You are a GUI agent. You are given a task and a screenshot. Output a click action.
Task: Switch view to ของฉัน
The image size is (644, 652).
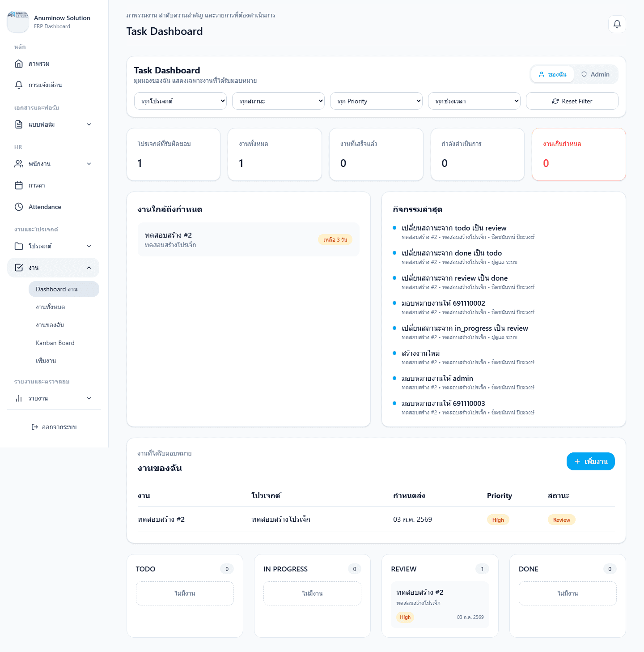(x=552, y=74)
